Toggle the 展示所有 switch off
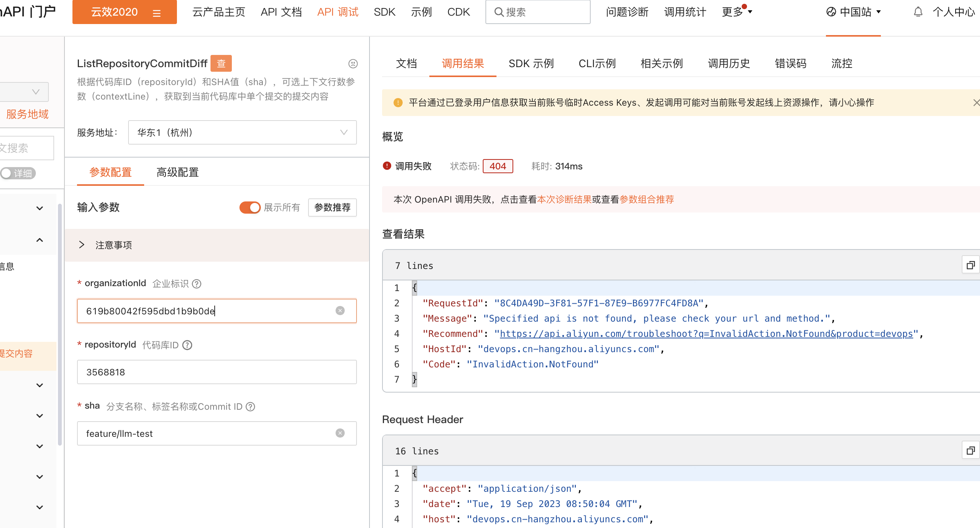Viewport: 980px width, 528px height. pos(250,208)
